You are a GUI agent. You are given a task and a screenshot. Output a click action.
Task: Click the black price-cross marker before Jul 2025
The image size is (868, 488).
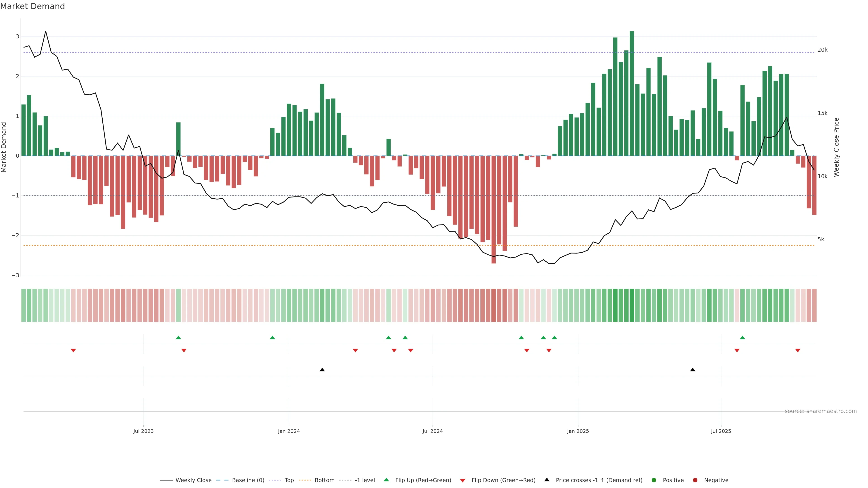coord(693,370)
